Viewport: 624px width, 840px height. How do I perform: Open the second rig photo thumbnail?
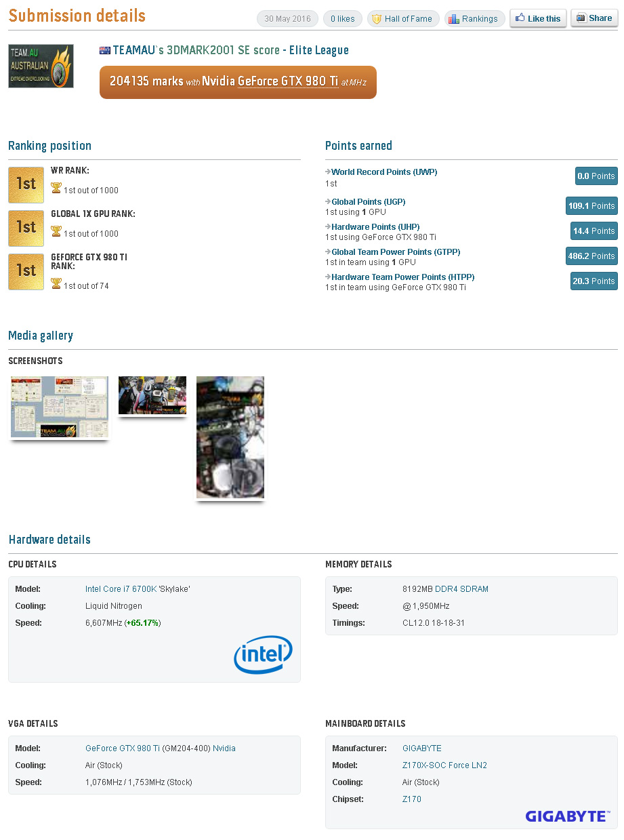click(x=152, y=396)
